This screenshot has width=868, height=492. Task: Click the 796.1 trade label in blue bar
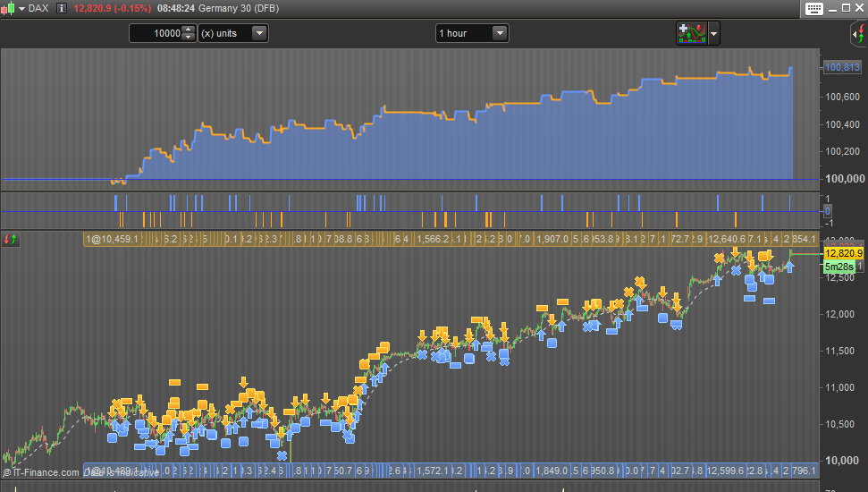coord(804,471)
